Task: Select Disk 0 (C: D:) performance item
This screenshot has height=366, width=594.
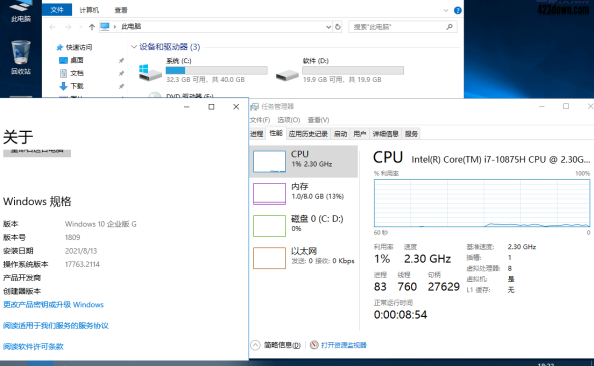Action: pyautogui.click(x=303, y=226)
